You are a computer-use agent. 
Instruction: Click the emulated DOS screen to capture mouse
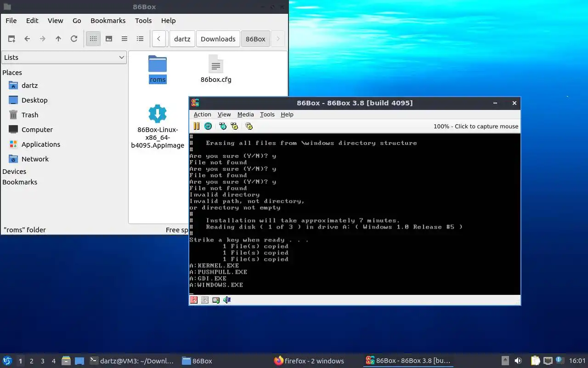(355, 214)
